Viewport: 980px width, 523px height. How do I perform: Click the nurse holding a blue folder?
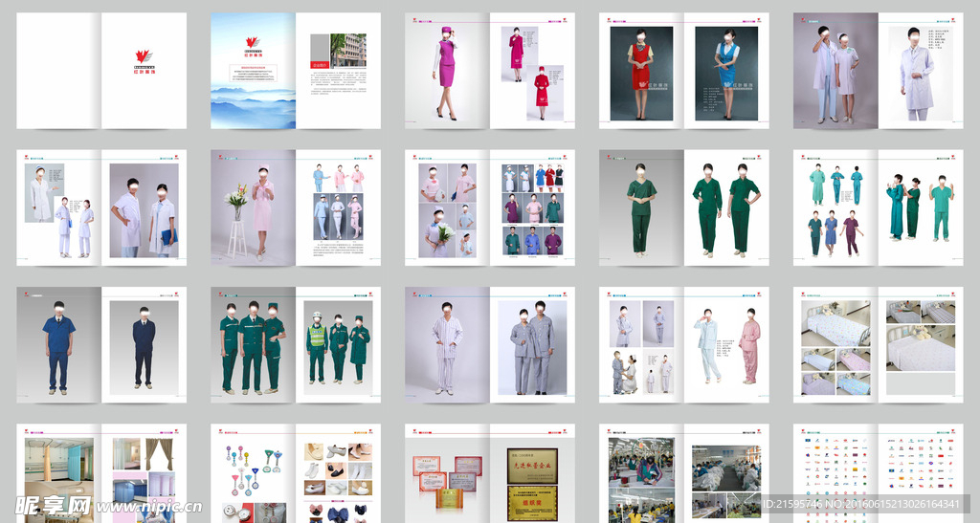click(x=162, y=217)
